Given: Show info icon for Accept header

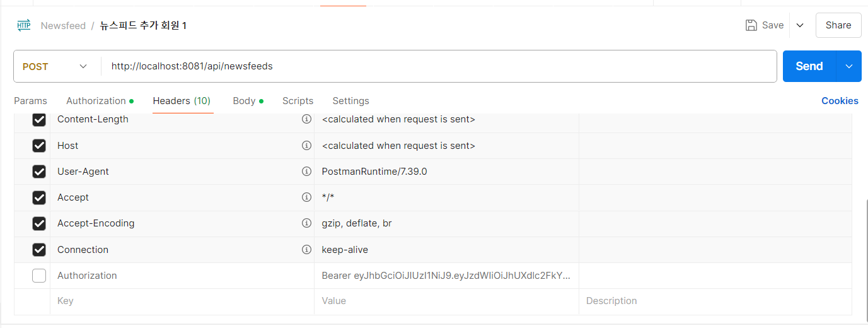Looking at the screenshot, I should [306, 197].
